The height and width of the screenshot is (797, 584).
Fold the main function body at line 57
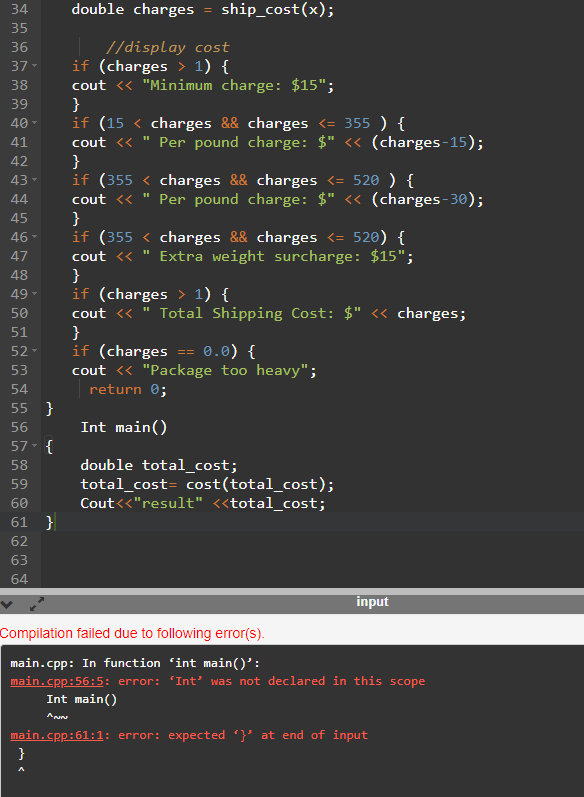pyautogui.click(x=35, y=446)
